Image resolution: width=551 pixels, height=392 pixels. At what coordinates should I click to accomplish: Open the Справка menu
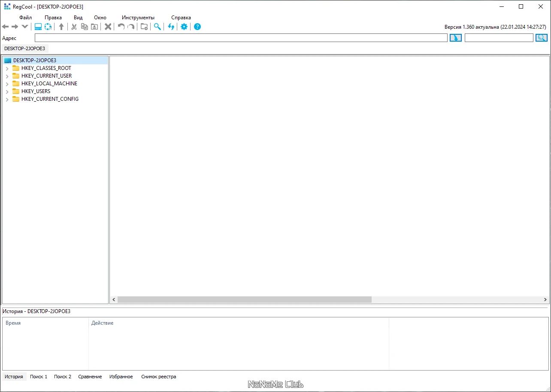(x=181, y=18)
